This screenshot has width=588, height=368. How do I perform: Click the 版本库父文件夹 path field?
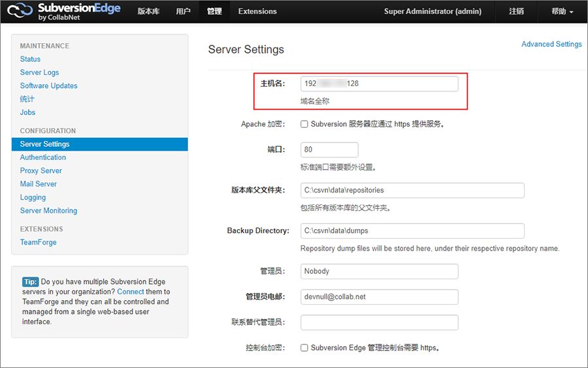412,190
